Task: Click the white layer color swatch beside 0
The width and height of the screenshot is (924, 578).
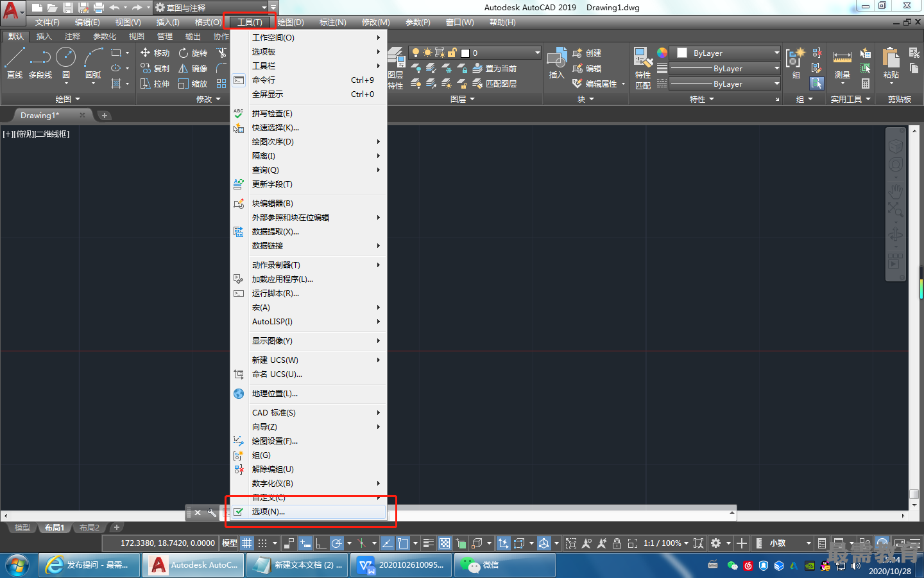Action: [x=465, y=53]
